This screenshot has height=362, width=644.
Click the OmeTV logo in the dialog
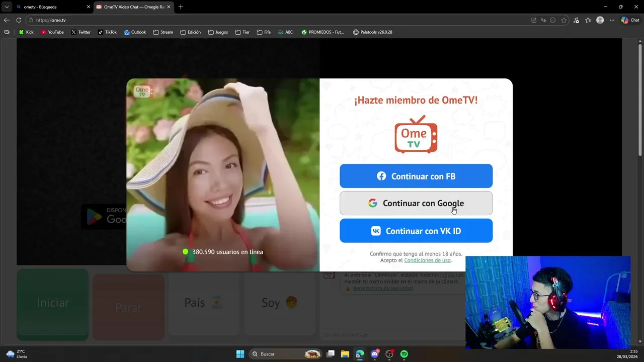[416, 134]
